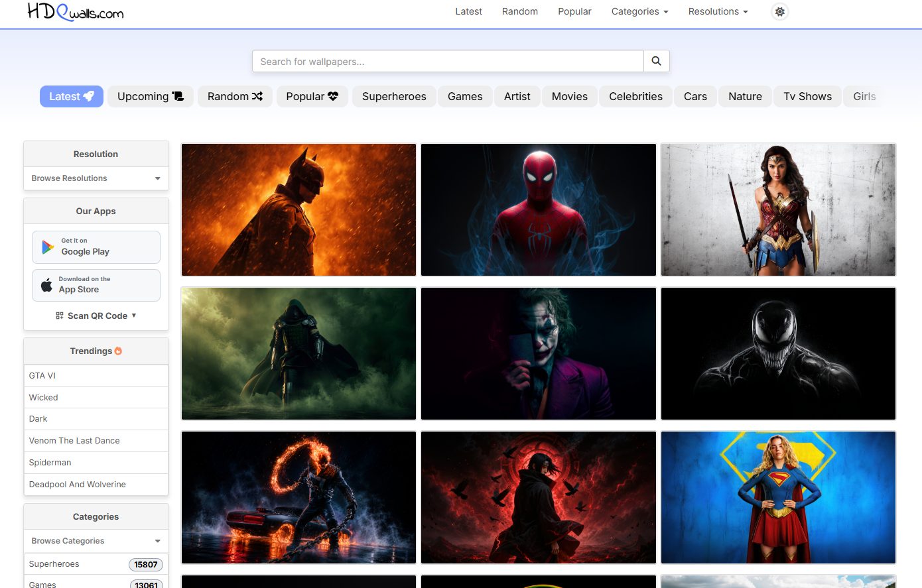Go to Popular in top navigation

(574, 11)
